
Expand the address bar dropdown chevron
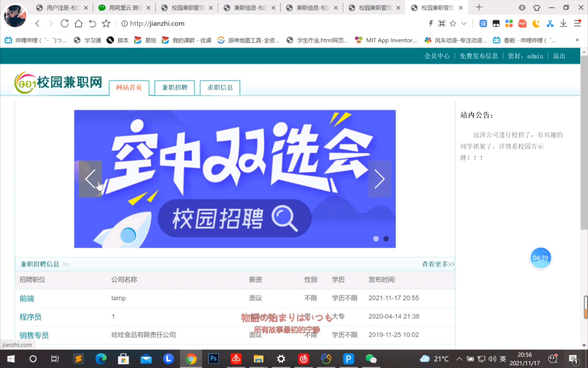464,23
